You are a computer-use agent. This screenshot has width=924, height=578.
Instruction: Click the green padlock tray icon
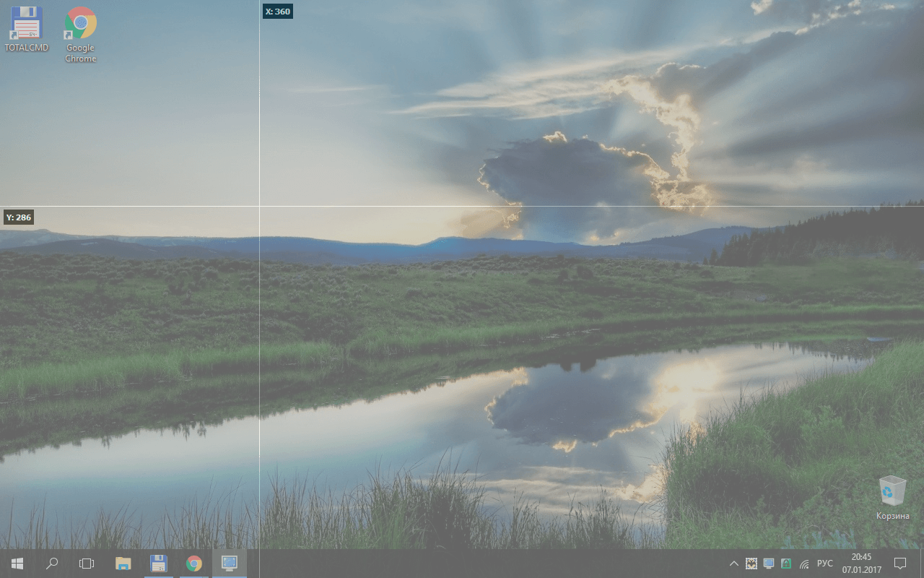click(786, 564)
